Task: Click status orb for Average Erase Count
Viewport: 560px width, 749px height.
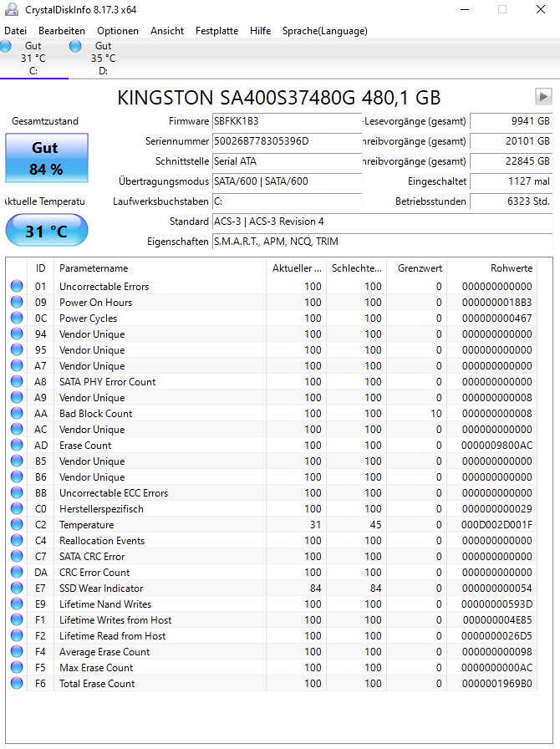Action: (x=17, y=651)
